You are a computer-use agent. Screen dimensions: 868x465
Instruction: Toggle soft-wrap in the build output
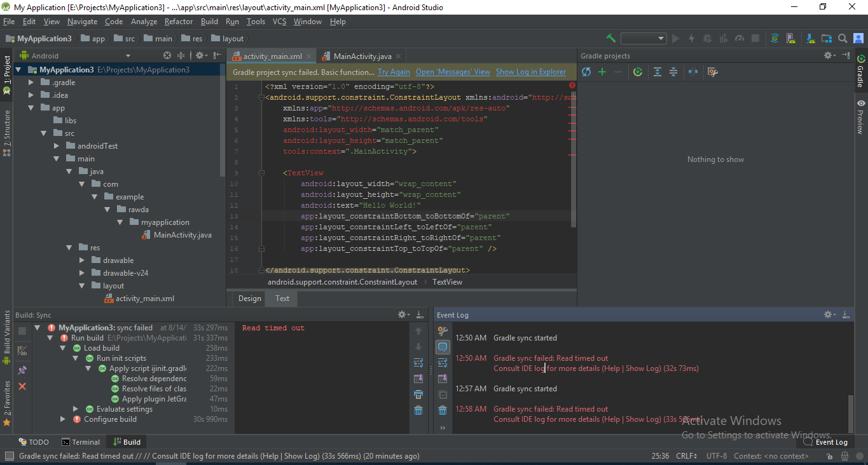[418, 363]
